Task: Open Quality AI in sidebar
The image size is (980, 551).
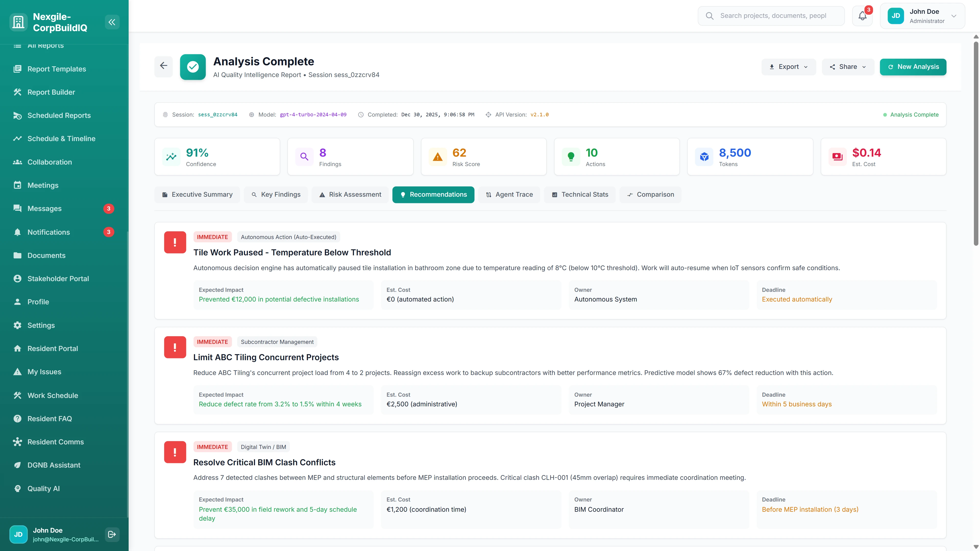Action: tap(43, 488)
